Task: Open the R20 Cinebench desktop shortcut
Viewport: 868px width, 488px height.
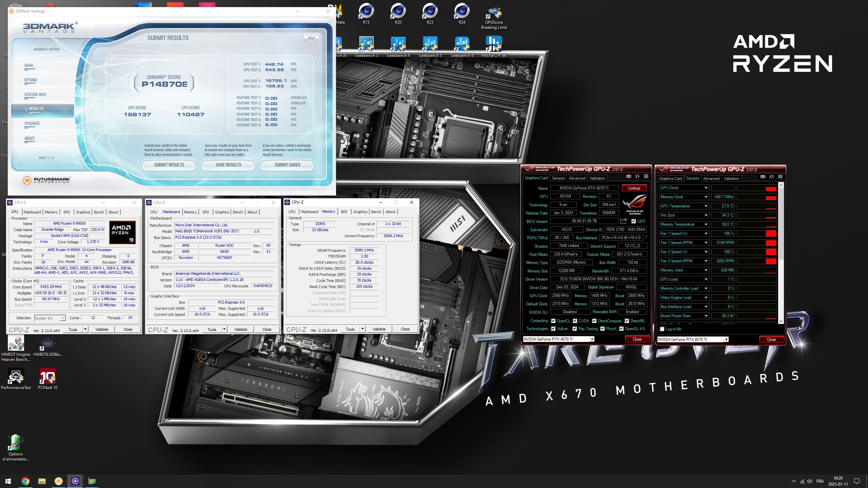Action: (398, 14)
